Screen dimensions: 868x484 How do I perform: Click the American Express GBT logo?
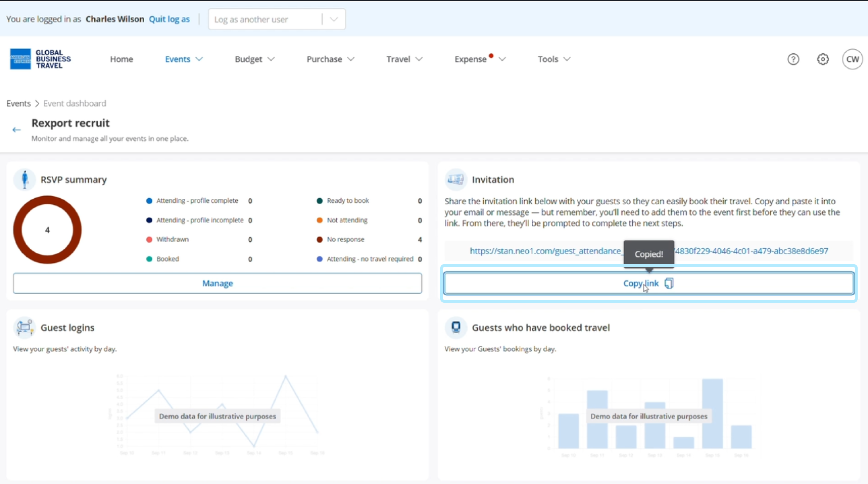(40, 59)
